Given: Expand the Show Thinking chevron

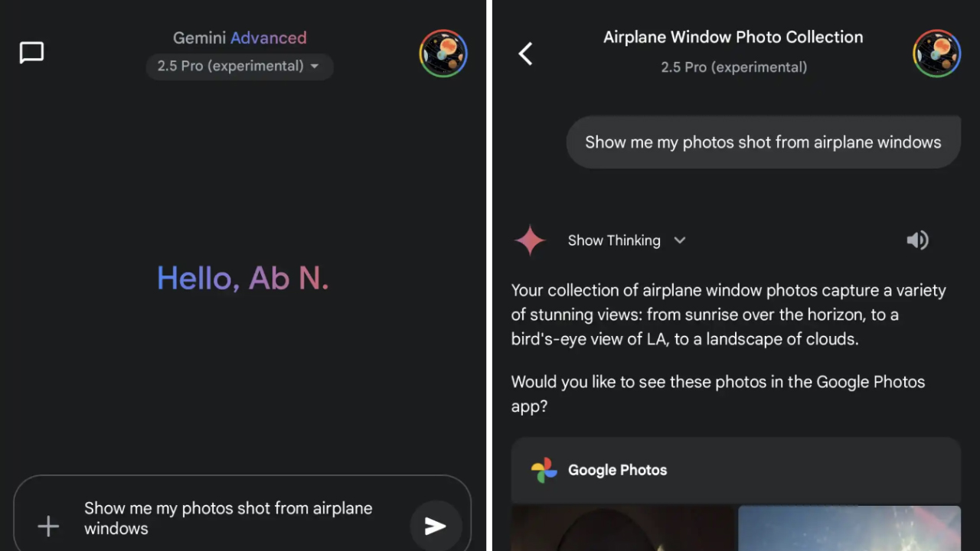Looking at the screenshot, I should click(x=679, y=240).
